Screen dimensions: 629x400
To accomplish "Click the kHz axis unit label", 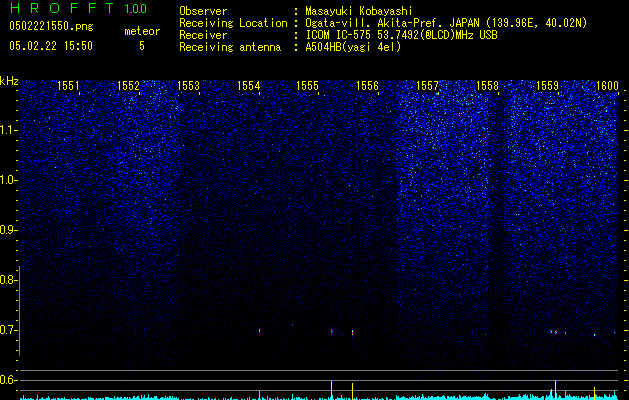I will pos(9,81).
